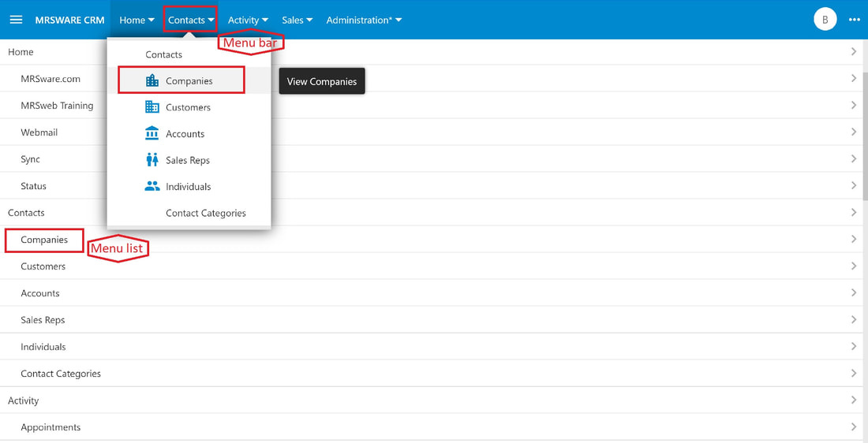Click the chevron on the MRSware.com row
This screenshot has height=443, width=868.
(853, 79)
